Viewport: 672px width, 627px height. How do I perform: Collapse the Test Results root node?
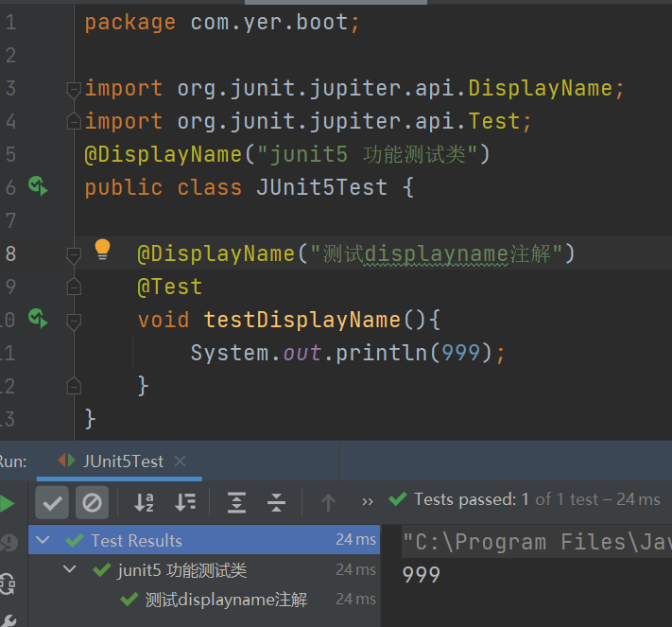click(43, 540)
